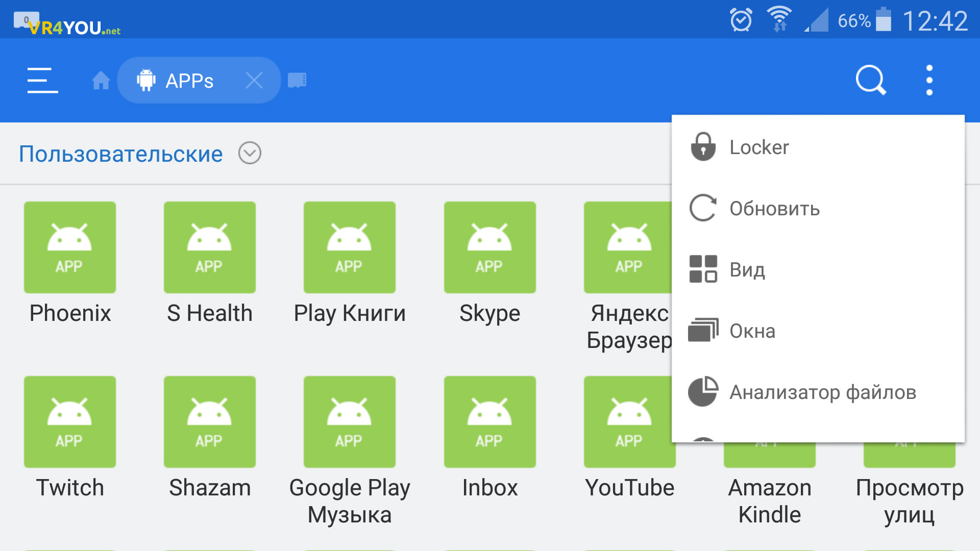Tap the notification icon in status bar

pos(26,20)
